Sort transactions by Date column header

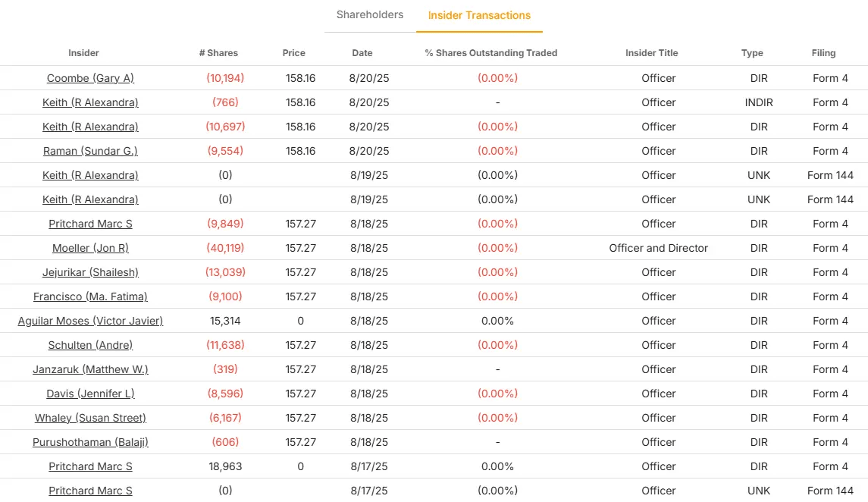click(x=362, y=53)
